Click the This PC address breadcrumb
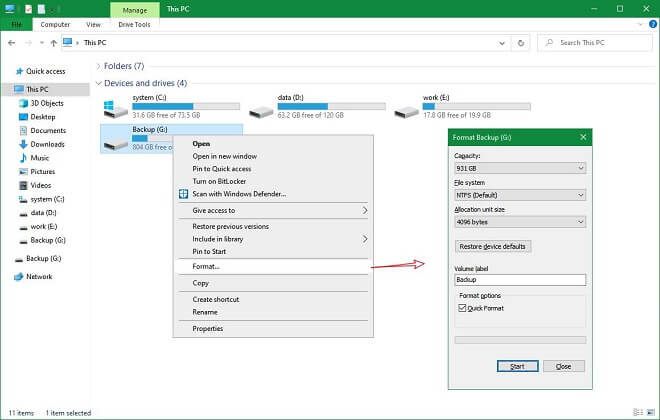 point(95,43)
